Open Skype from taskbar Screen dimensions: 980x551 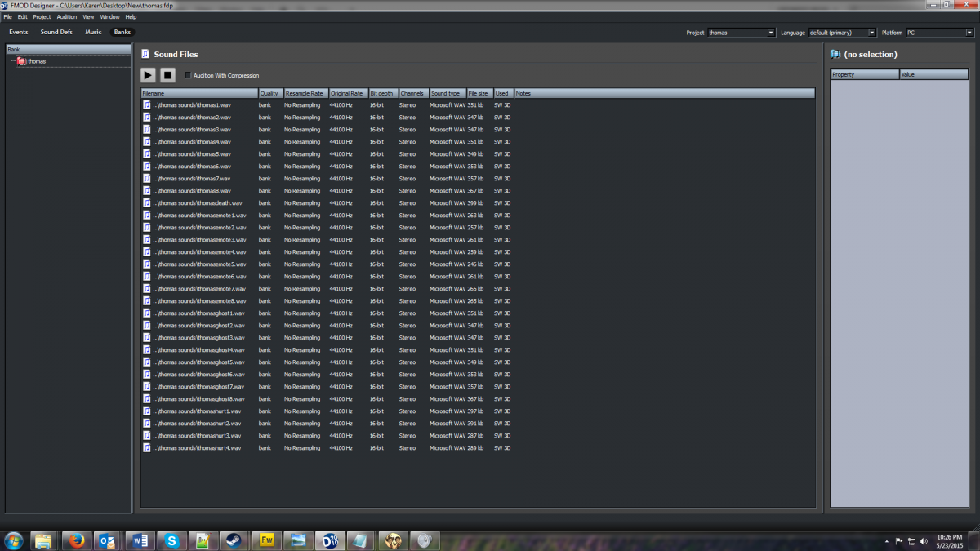(x=171, y=540)
